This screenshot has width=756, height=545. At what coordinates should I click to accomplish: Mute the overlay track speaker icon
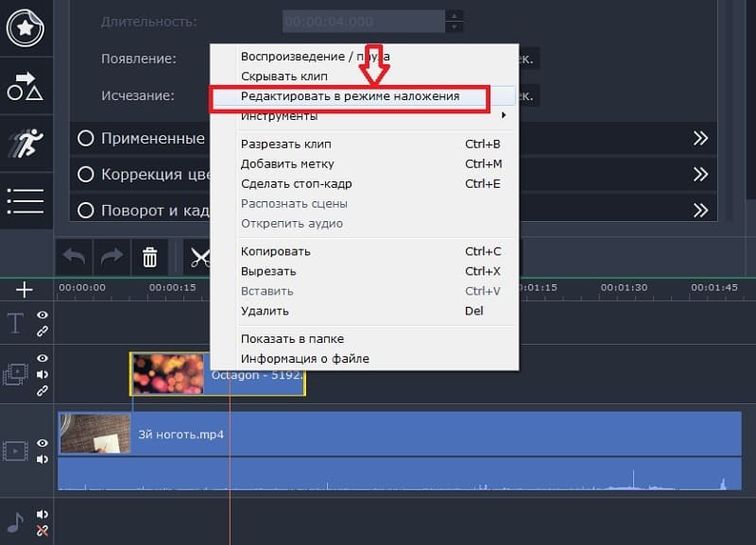[43, 374]
